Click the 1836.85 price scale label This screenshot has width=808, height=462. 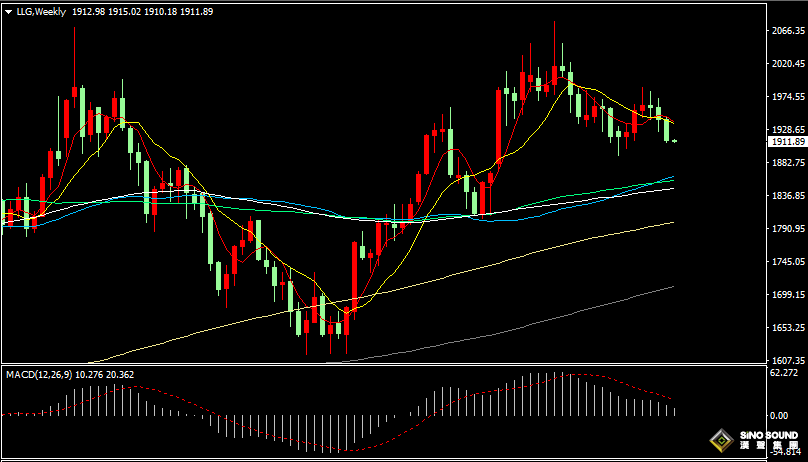click(787, 196)
